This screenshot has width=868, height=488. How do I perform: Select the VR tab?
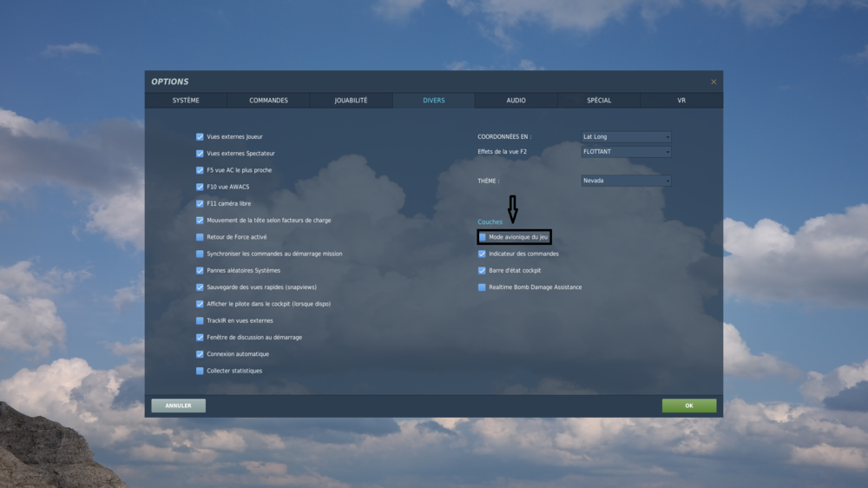pyautogui.click(x=681, y=100)
